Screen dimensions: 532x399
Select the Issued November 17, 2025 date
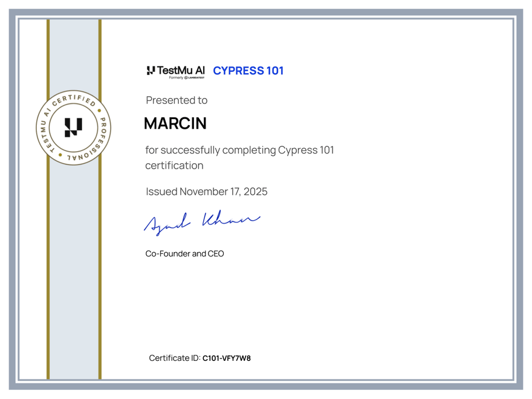[x=206, y=191]
